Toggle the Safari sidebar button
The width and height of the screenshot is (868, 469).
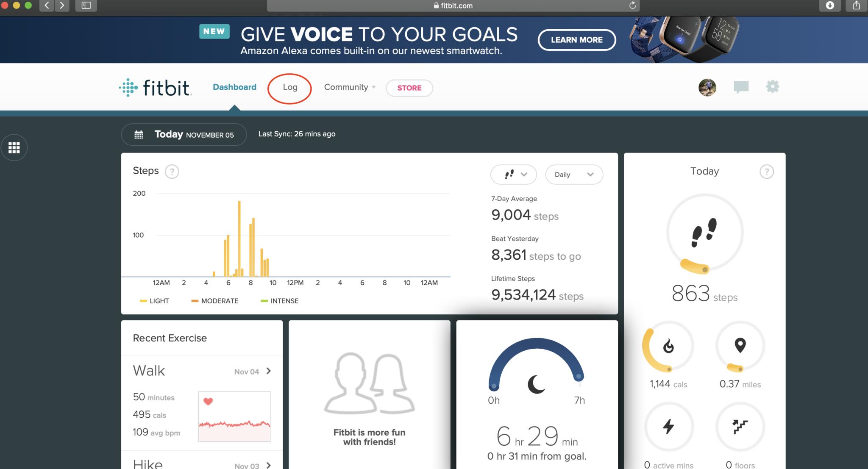click(x=86, y=6)
